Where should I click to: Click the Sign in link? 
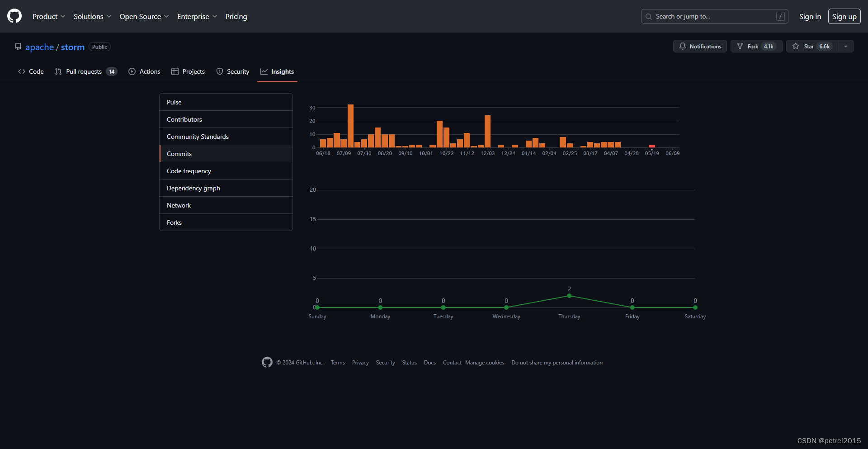point(810,16)
